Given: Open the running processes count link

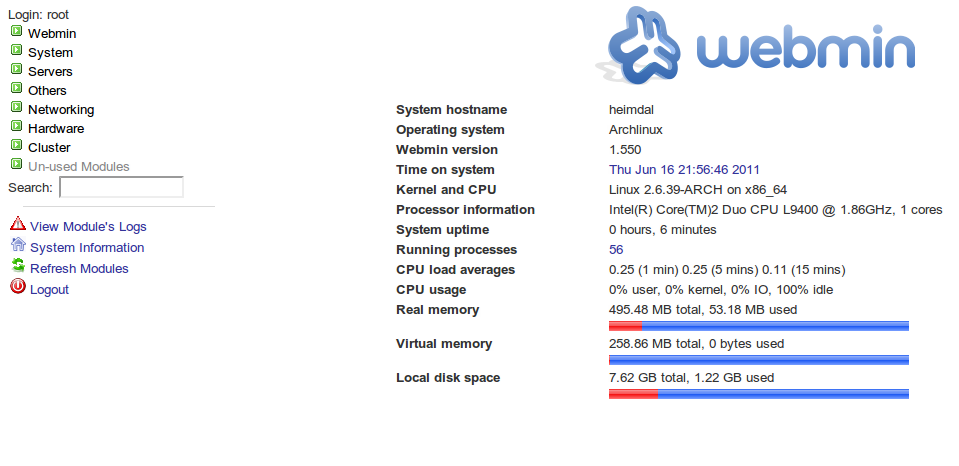Looking at the screenshot, I should click(x=616, y=250).
